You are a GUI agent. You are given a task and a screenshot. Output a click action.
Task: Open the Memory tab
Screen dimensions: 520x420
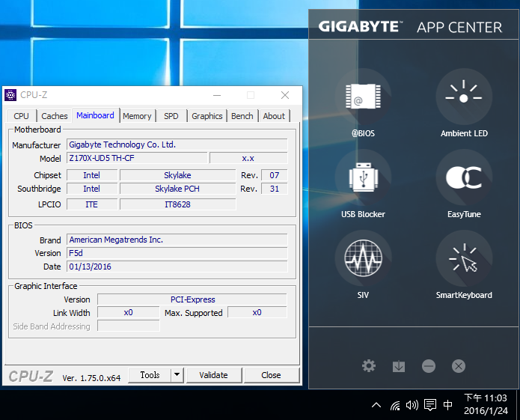[x=137, y=116]
